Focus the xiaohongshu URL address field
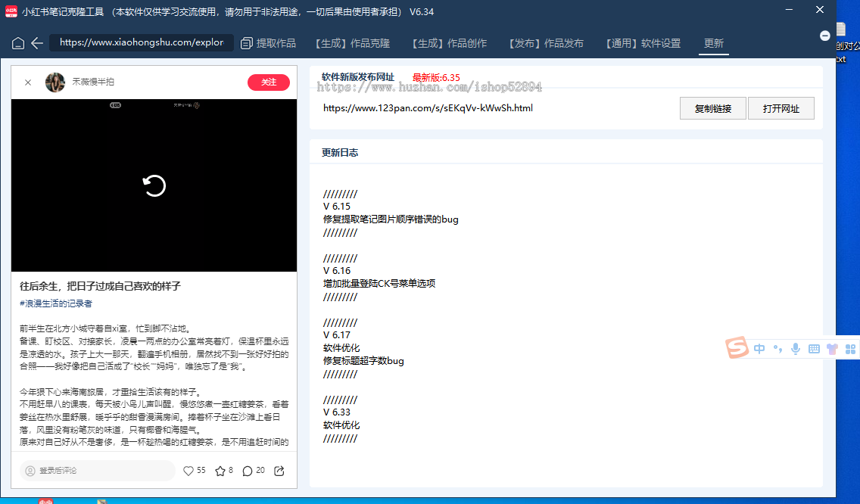The height and width of the screenshot is (504, 860). (142, 42)
